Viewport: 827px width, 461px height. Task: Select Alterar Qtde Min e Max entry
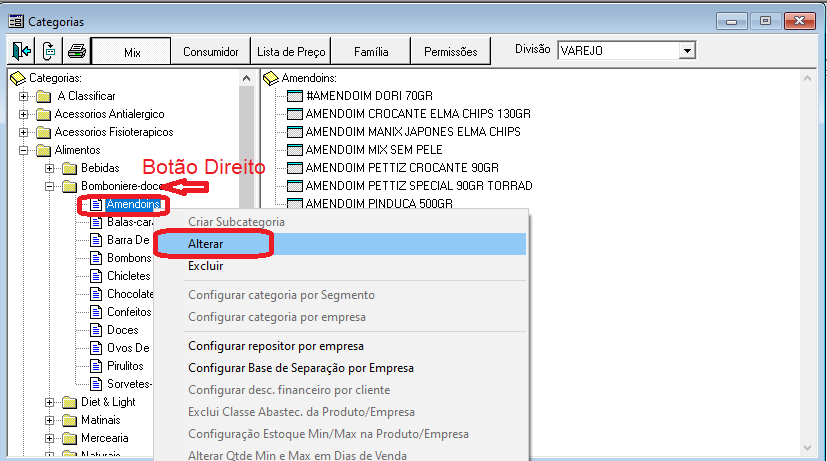pyautogui.click(x=341, y=455)
